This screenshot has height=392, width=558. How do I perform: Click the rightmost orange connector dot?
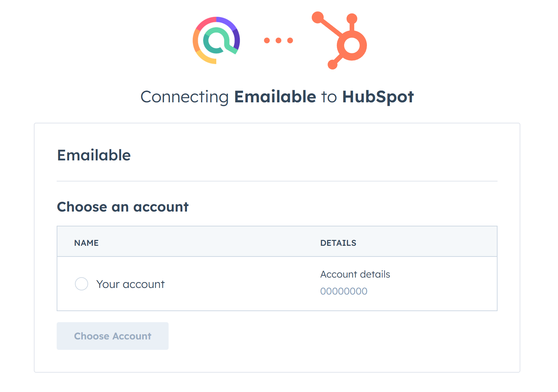290,40
